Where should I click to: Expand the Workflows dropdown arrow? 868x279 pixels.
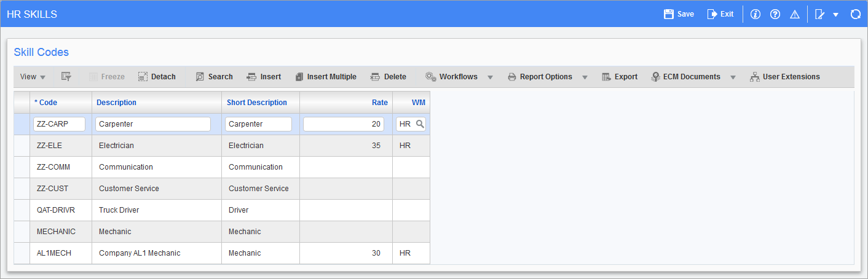click(x=490, y=77)
